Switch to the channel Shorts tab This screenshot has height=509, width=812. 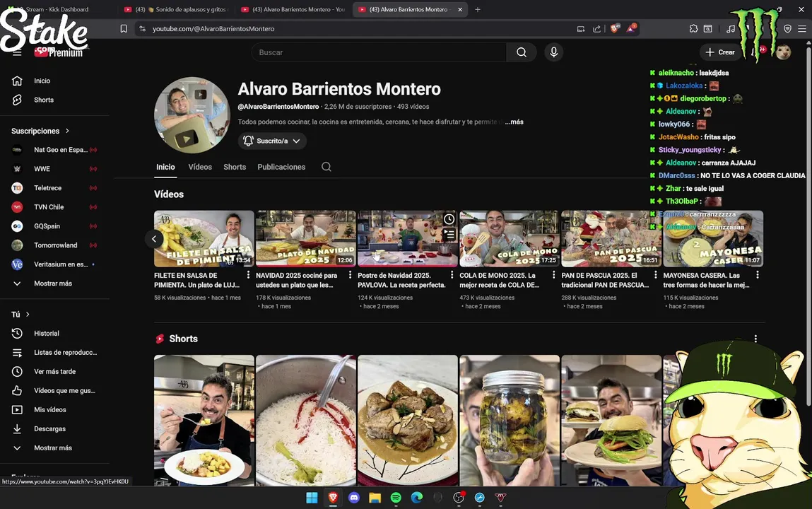[235, 167]
